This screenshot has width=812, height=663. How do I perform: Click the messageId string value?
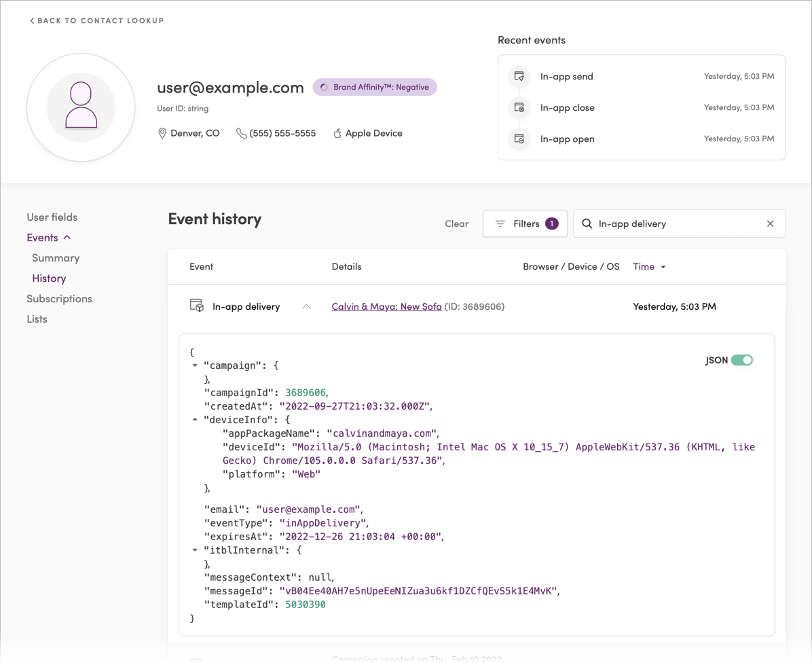click(418, 591)
